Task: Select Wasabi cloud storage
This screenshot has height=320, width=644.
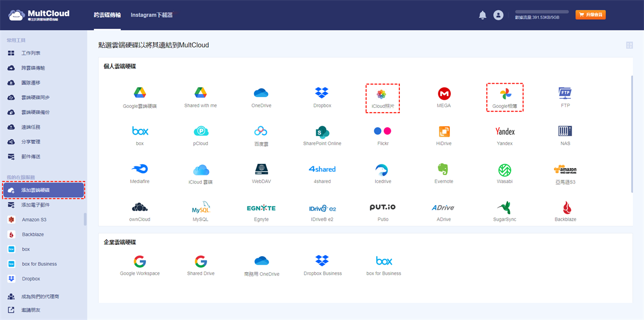Action: tap(505, 174)
